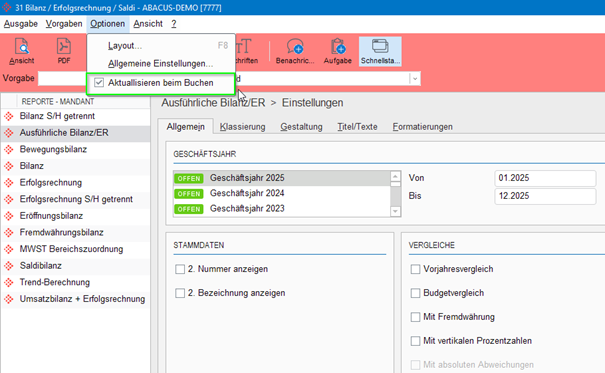Image resolution: width=605 pixels, height=373 pixels.
Task: Open Umsatzbilanz + Erfolgsrechnung report
Action: pos(75,299)
